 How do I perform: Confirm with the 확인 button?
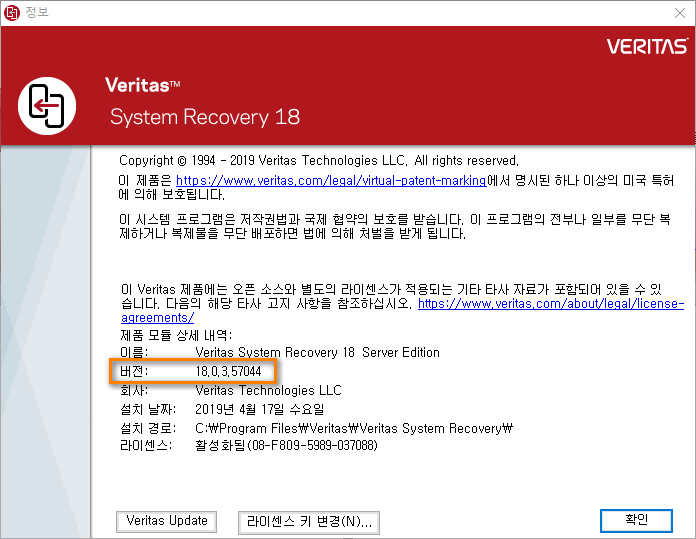click(x=637, y=520)
